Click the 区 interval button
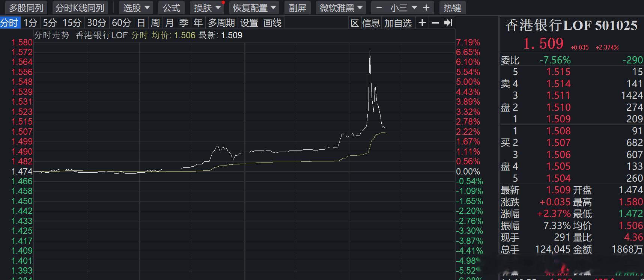 (355, 23)
